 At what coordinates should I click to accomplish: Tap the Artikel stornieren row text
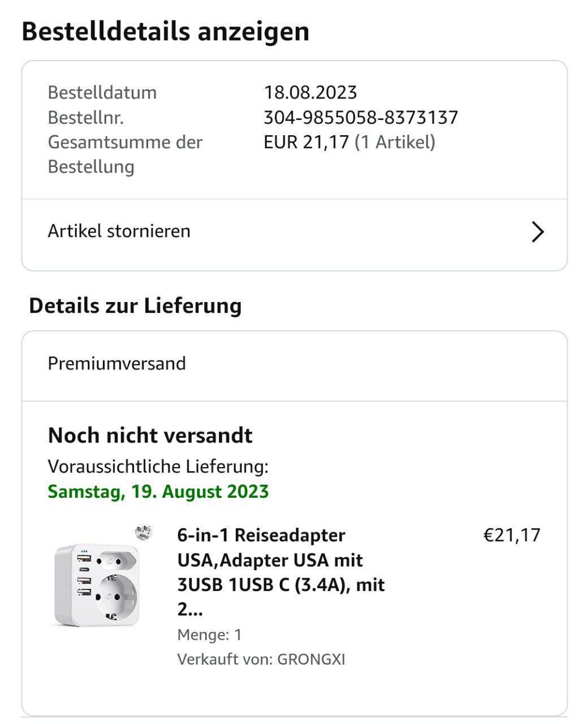tap(119, 231)
